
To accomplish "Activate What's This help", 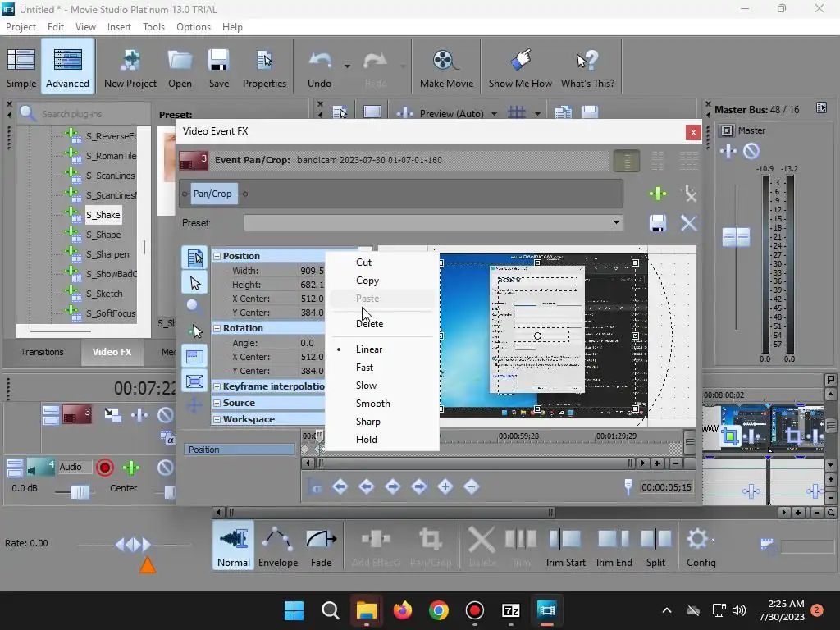I will pos(587,67).
